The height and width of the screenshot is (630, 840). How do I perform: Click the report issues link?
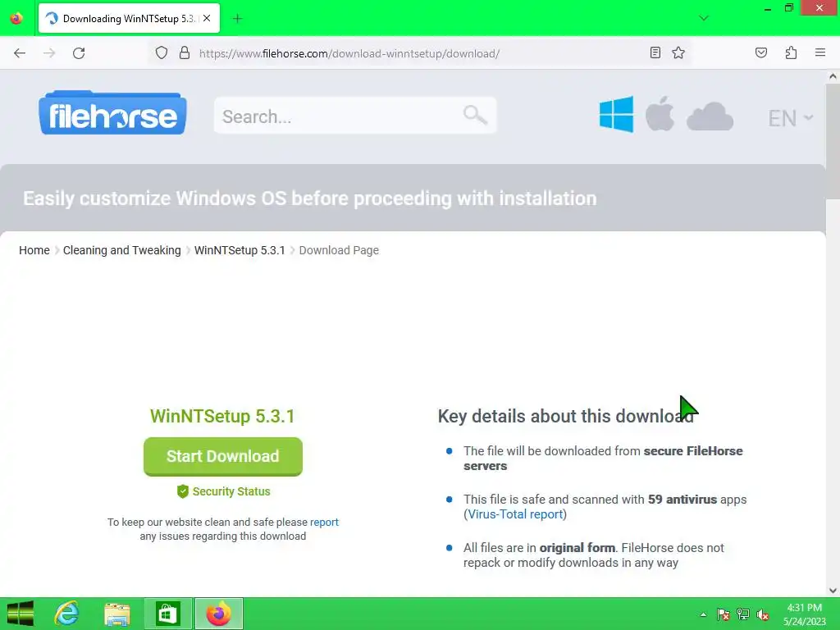[x=324, y=522]
